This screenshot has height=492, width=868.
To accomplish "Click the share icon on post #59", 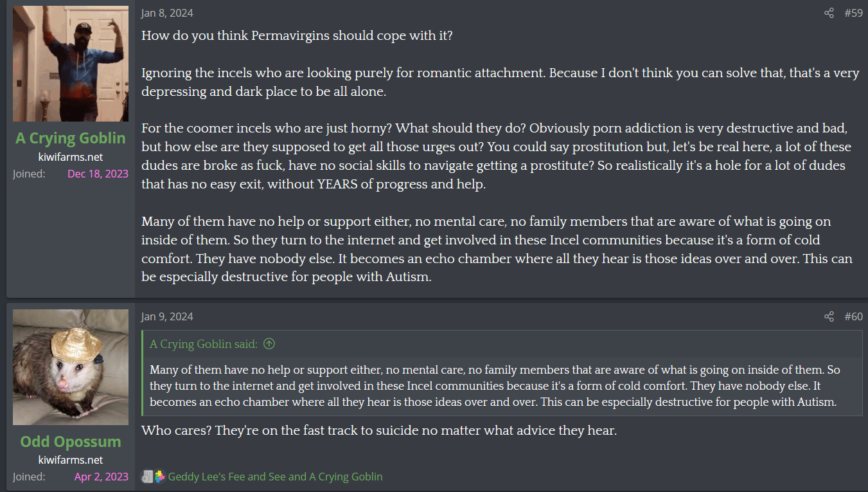I will pyautogui.click(x=829, y=13).
